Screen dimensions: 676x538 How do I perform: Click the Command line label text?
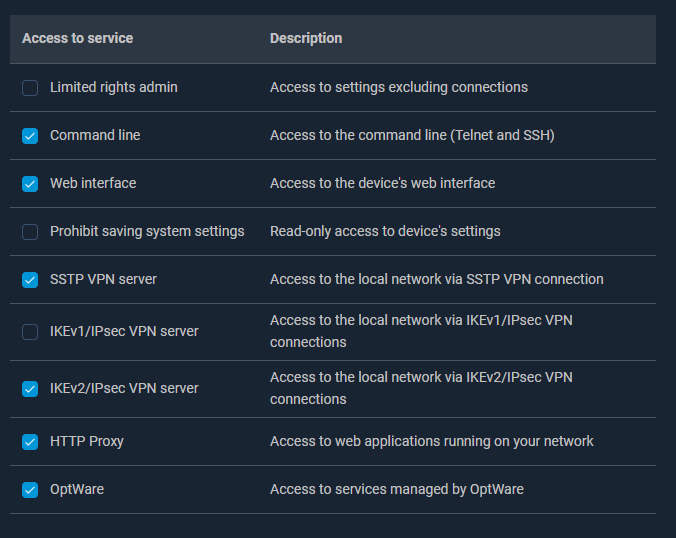coord(95,136)
